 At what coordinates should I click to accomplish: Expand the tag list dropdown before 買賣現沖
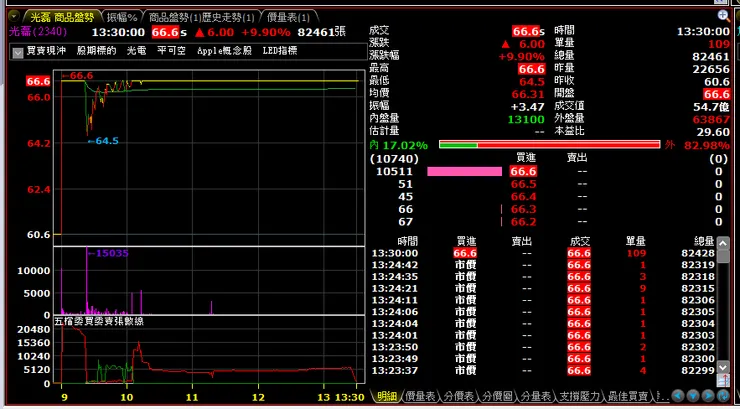pyautogui.click(x=18, y=52)
